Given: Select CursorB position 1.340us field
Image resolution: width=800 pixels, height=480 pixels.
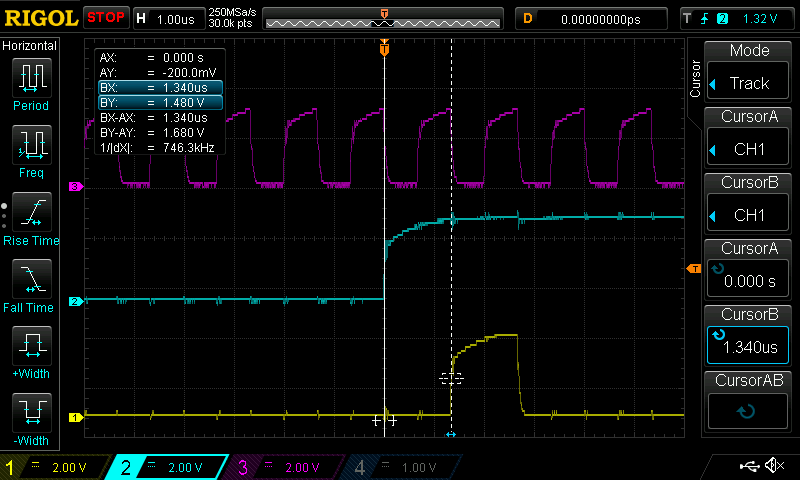Looking at the screenshot, I should point(748,345).
